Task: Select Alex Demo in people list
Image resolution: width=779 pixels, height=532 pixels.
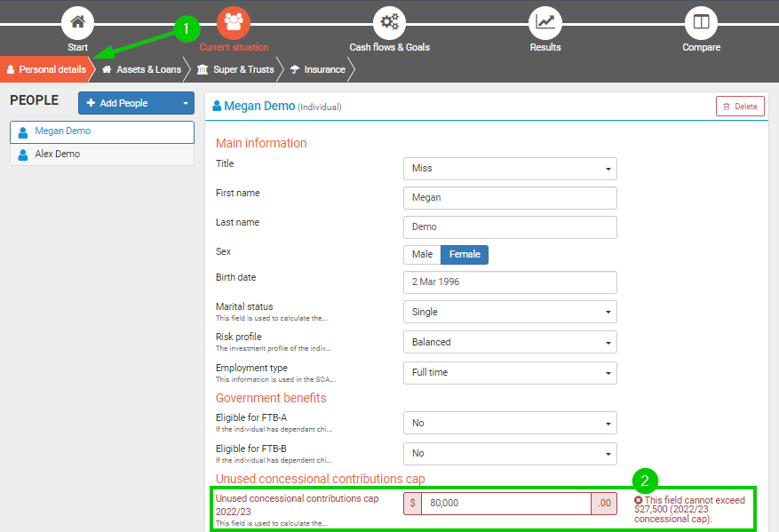Action: [x=58, y=155]
